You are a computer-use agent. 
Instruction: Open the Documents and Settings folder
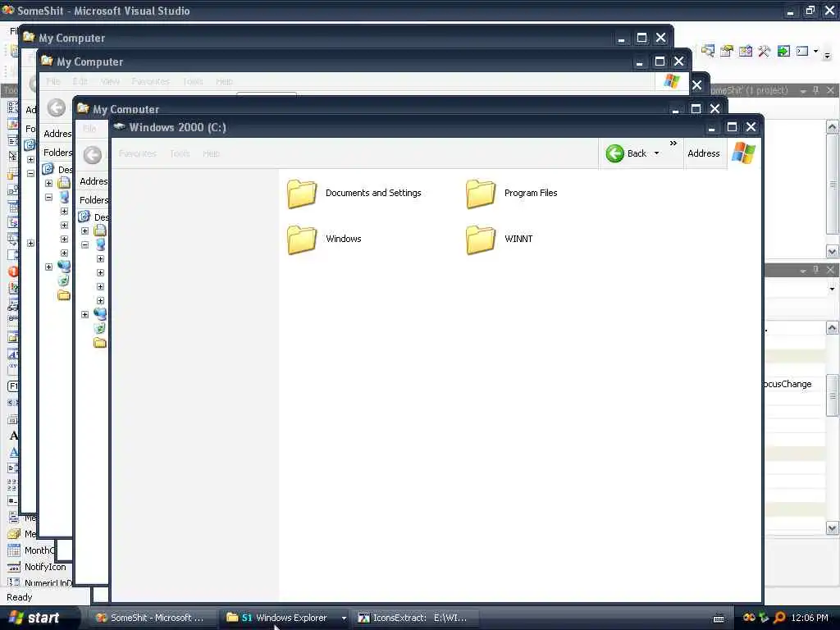pyautogui.click(x=354, y=194)
